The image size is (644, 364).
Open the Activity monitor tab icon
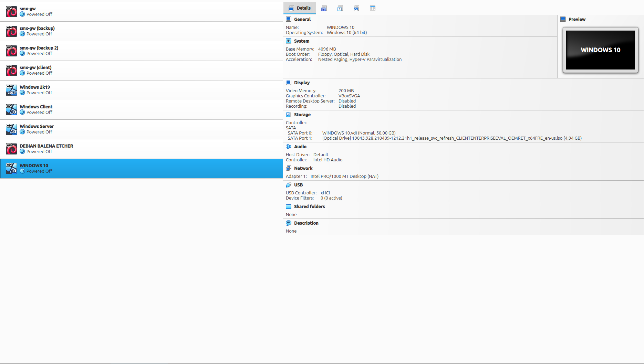point(356,8)
